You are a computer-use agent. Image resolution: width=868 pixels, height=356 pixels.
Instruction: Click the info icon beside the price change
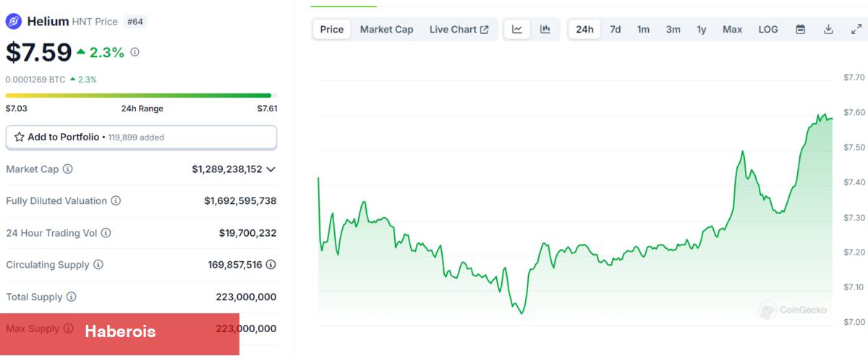135,52
